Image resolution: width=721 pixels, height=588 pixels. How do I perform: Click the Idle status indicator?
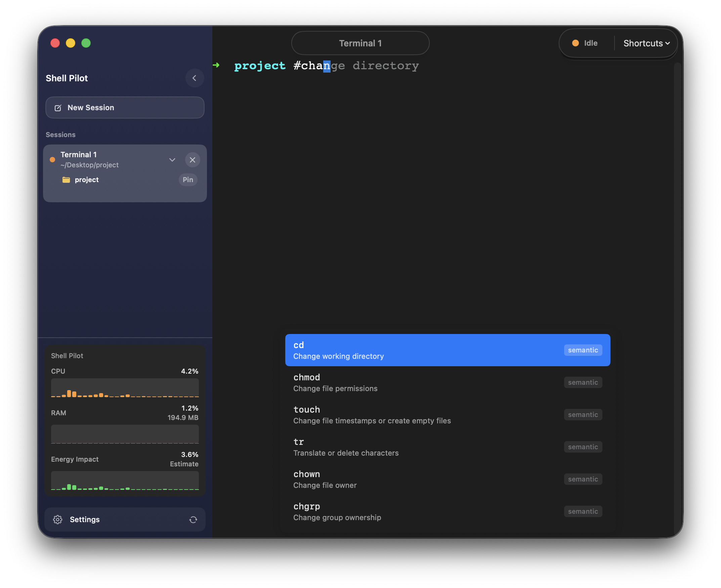click(x=585, y=43)
